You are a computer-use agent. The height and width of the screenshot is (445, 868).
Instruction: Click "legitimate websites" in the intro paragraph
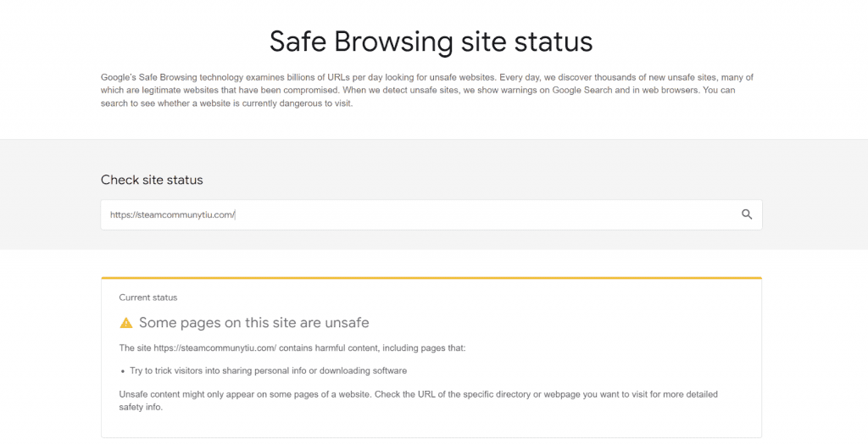coord(185,91)
